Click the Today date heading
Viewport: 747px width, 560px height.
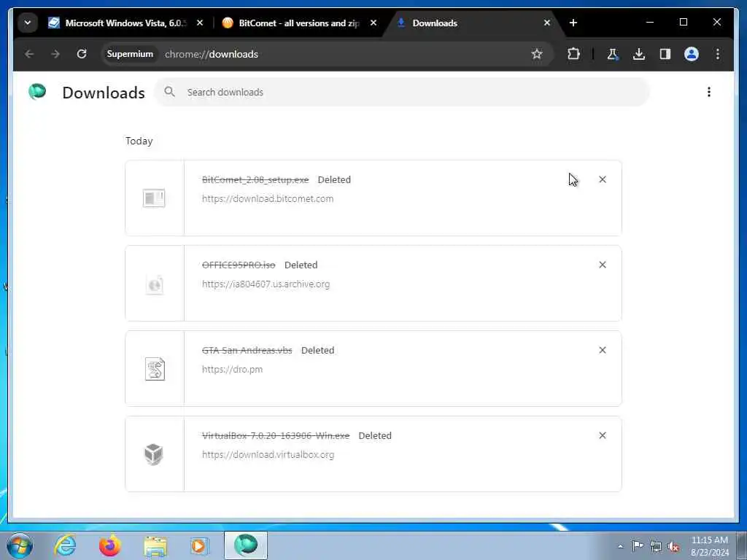click(x=139, y=141)
